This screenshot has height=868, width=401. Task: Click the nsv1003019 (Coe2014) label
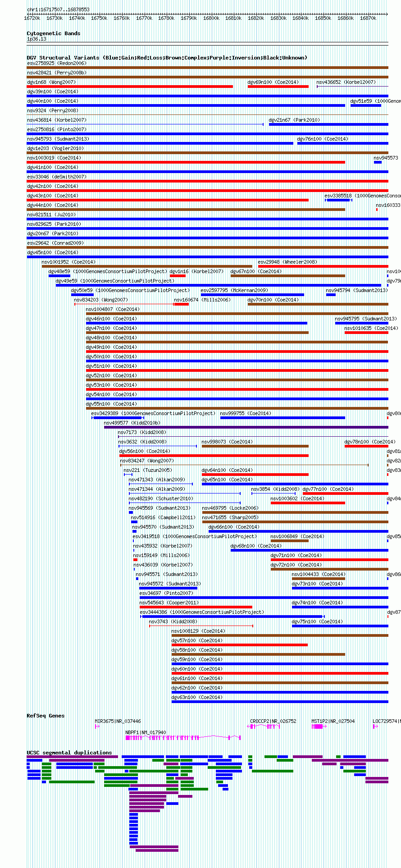point(54,158)
